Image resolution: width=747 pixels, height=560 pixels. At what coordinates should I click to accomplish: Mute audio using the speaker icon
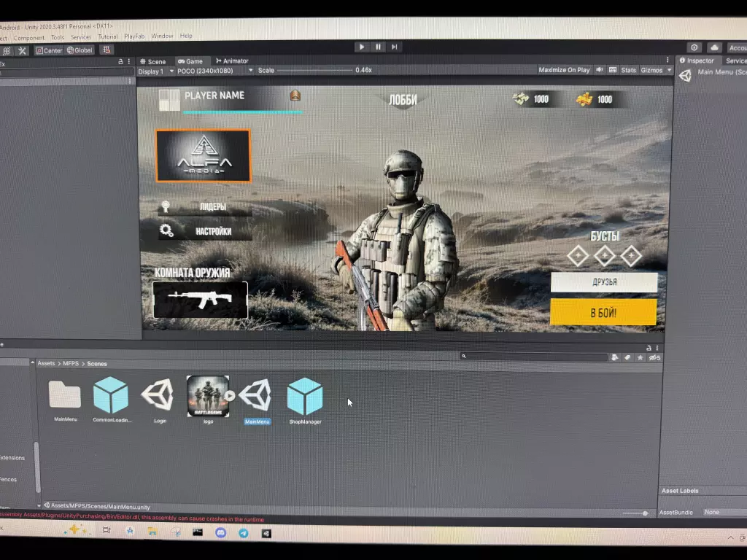pos(599,70)
